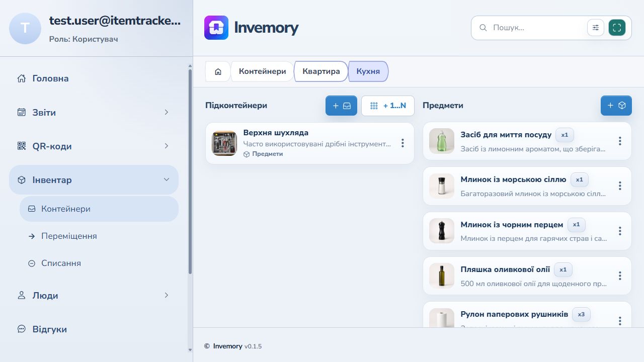Image resolution: width=644 pixels, height=362 pixels.
Task: Add a new item with plus-box button
Action: coord(616,106)
